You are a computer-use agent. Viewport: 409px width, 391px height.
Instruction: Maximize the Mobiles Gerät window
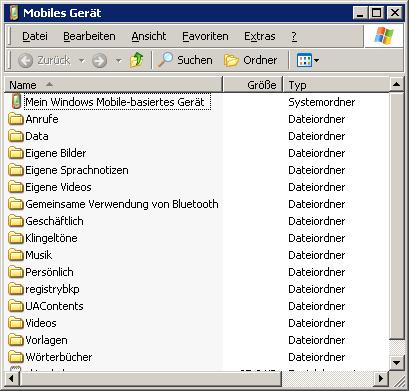tap(376, 13)
